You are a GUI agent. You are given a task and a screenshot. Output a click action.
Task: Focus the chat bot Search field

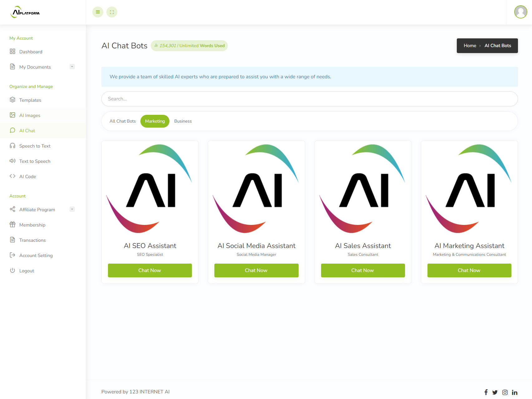[309, 99]
